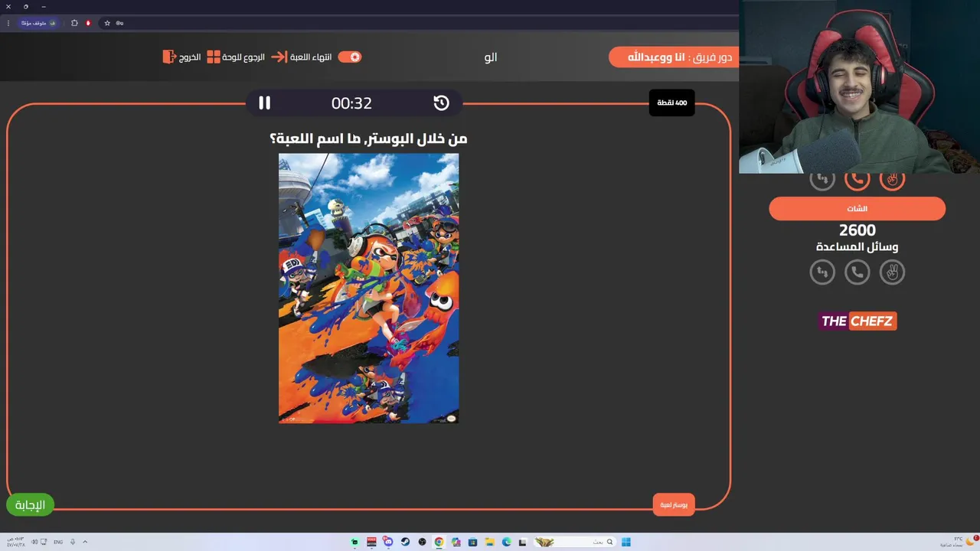This screenshot has height=551, width=980.
Task: Open the Windows Start button
Action: point(626,542)
